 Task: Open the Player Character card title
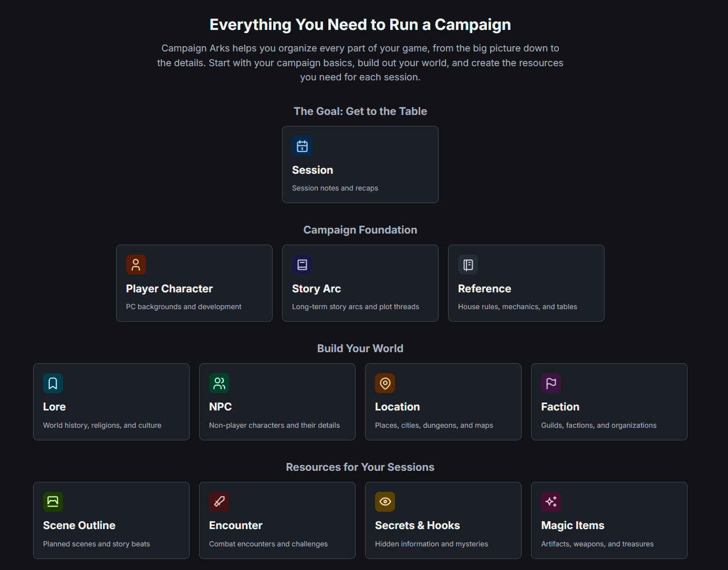click(x=169, y=289)
